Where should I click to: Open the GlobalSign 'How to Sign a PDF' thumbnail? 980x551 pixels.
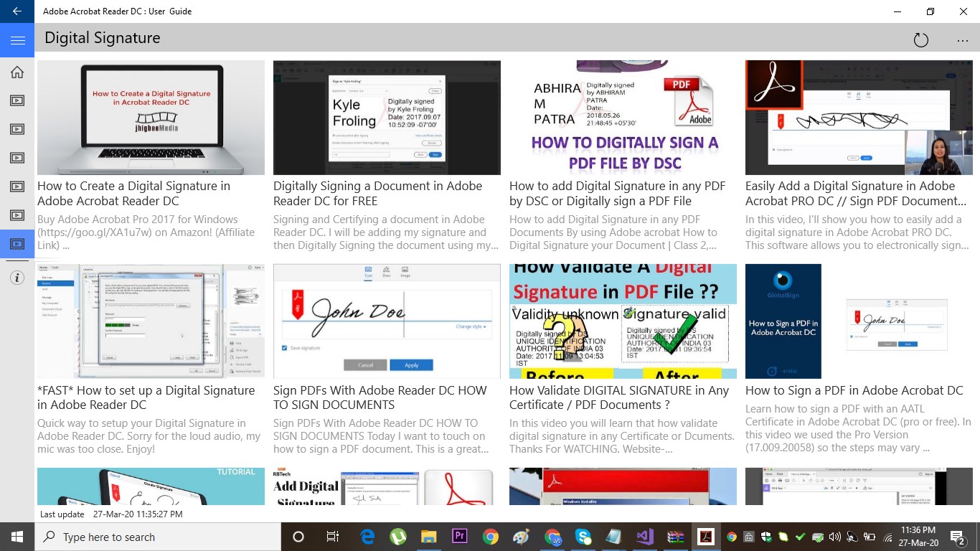click(x=859, y=321)
